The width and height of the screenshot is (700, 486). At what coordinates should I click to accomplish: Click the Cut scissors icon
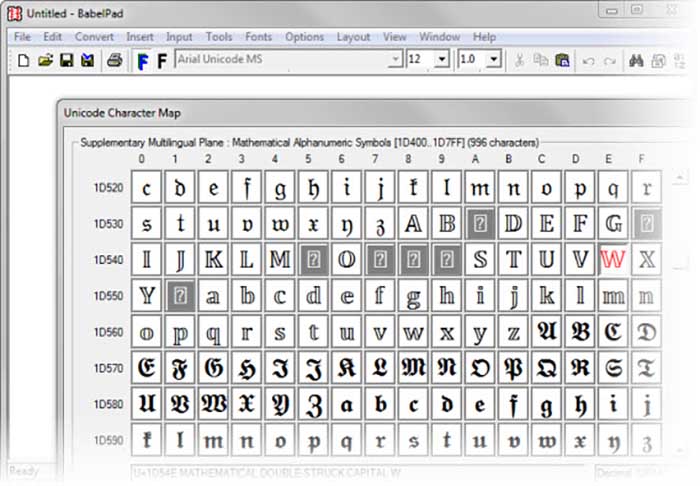(x=519, y=60)
